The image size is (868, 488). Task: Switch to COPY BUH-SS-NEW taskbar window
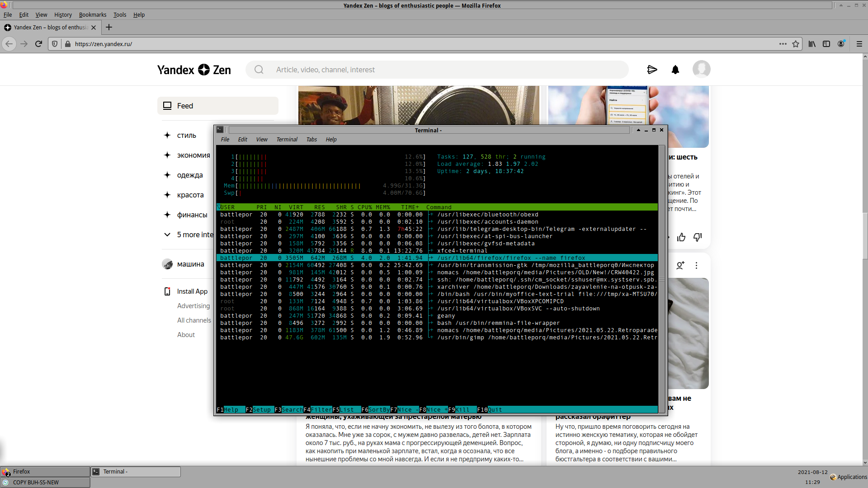pos(45,483)
